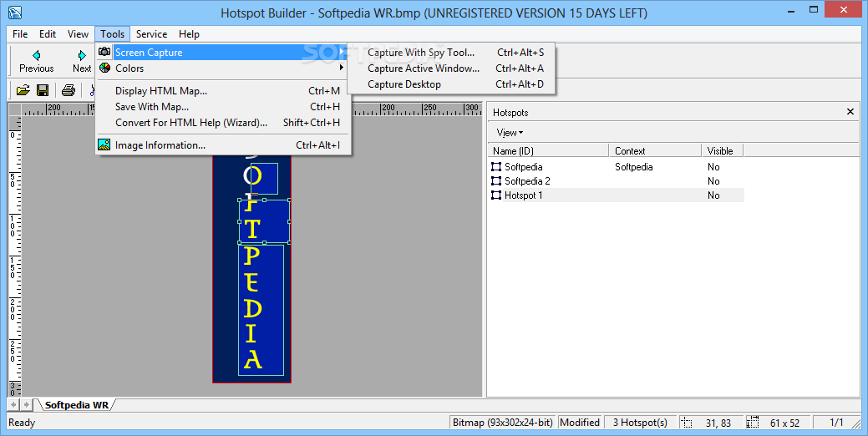
Task: Click the Next arrow toolbar button
Action: point(82,61)
